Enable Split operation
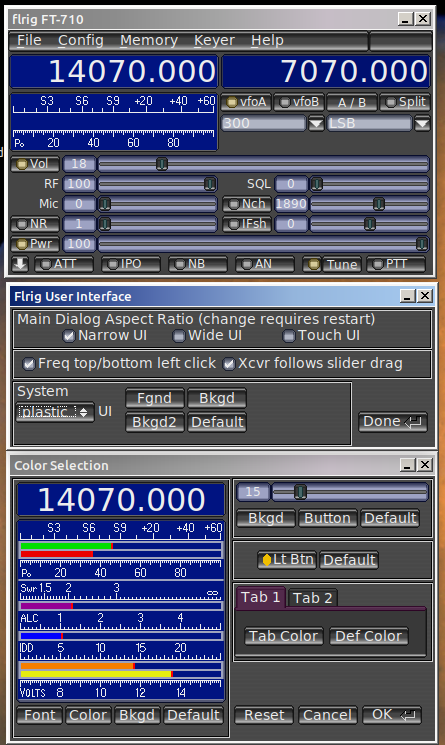The height and width of the screenshot is (745, 445). coord(405,102)
